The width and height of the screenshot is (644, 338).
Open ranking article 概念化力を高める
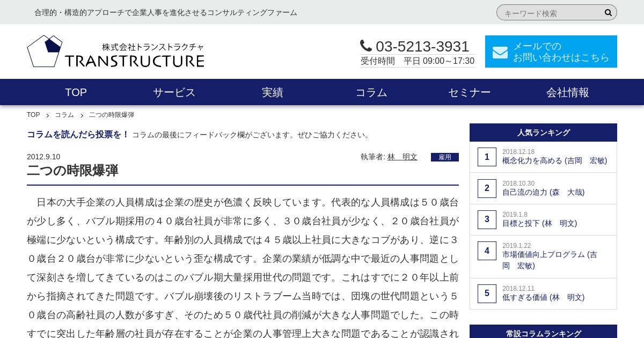555,160
